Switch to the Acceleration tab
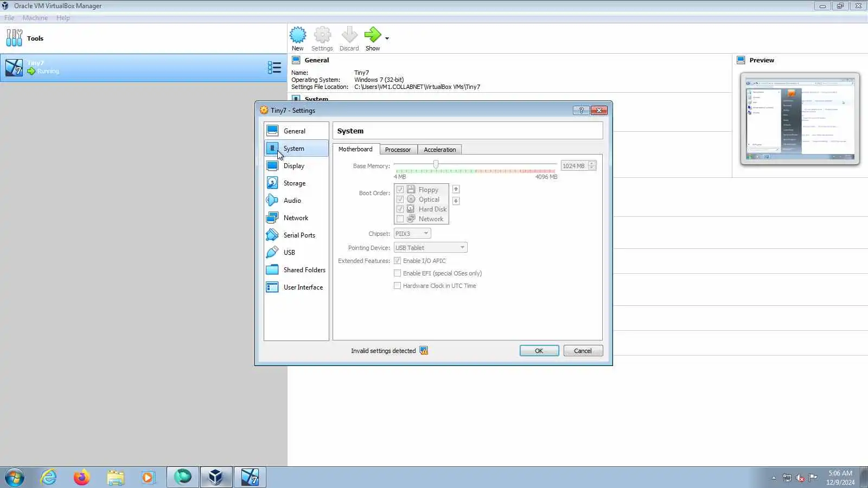The height and width of the screenshot is (488, 868). [x=440, y=150]
